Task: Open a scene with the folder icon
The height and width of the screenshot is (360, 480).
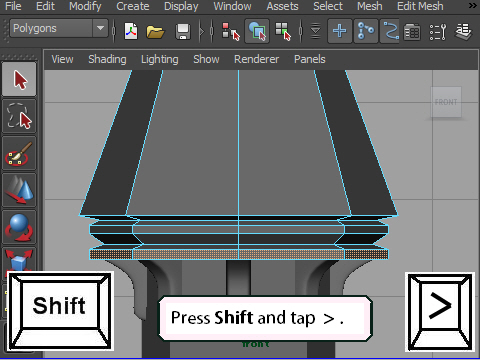Action: [x=155, y=32]
